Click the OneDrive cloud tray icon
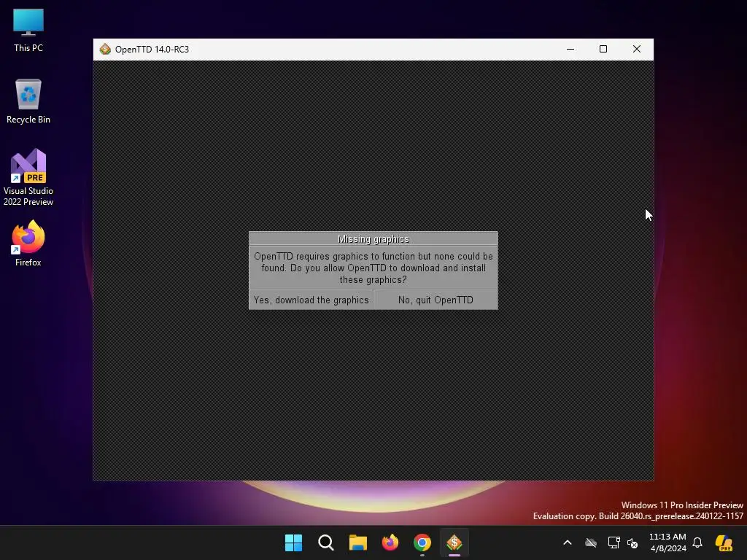The image size is (747, 560). [591, 542]
